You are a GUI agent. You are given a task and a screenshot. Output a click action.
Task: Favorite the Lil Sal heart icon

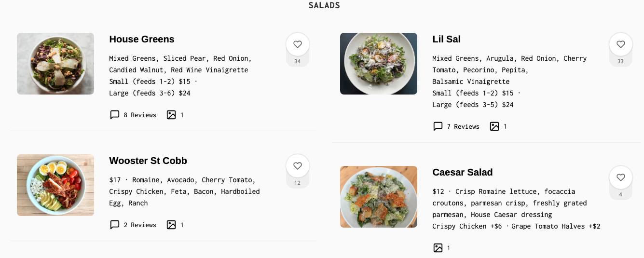click(x=621, y=44)
